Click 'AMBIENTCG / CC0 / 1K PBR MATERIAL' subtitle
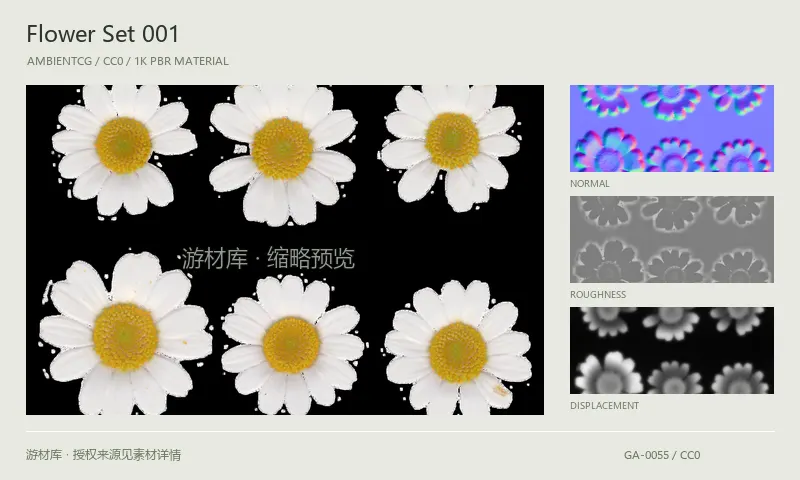The image size is (800, 480). point(128,61)
